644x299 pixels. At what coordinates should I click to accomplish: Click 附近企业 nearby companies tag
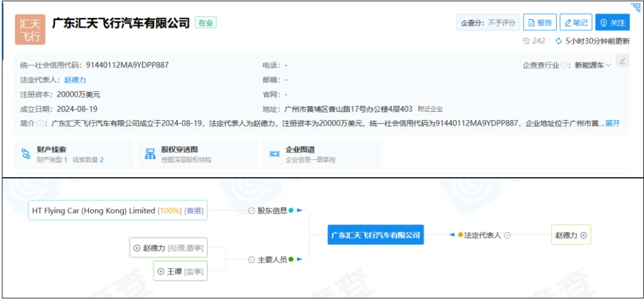[430, 109]
